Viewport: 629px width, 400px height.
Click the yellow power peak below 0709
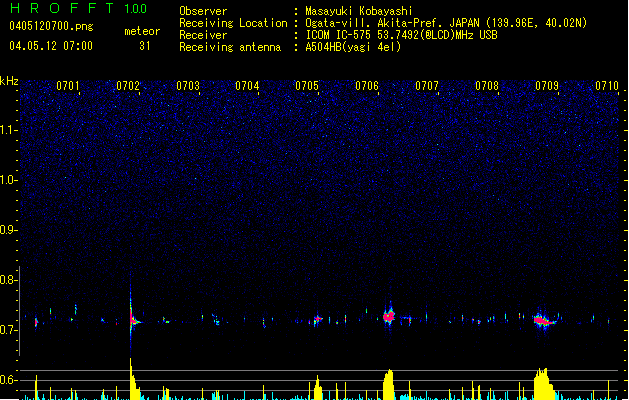(543, 384)
